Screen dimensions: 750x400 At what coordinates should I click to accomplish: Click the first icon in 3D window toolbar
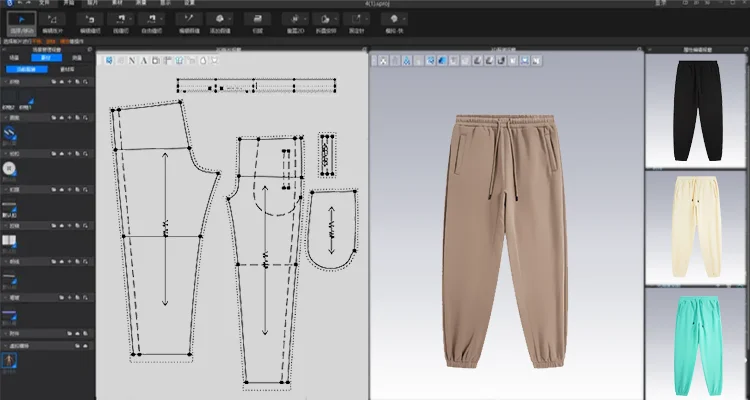pyautogui.click(x=381, y=60)
